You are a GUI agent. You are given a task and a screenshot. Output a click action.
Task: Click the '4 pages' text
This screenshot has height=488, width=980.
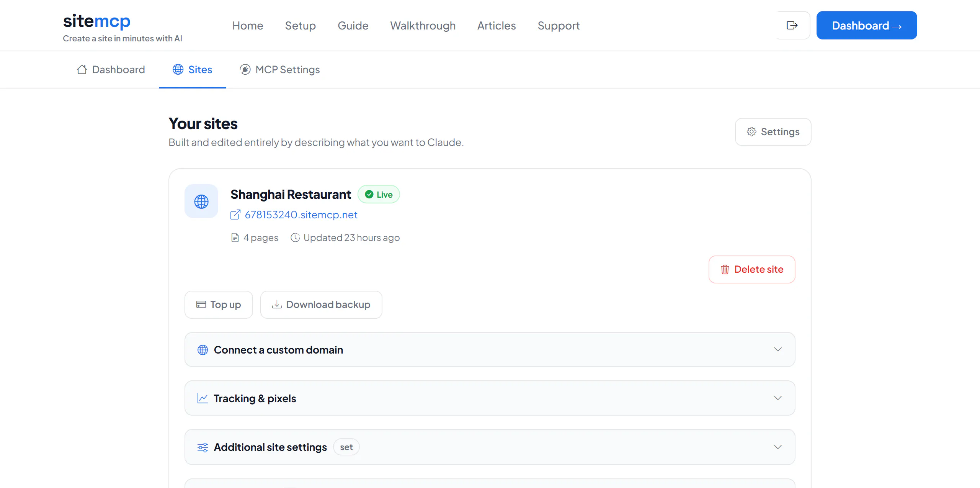tap(261, 238)
